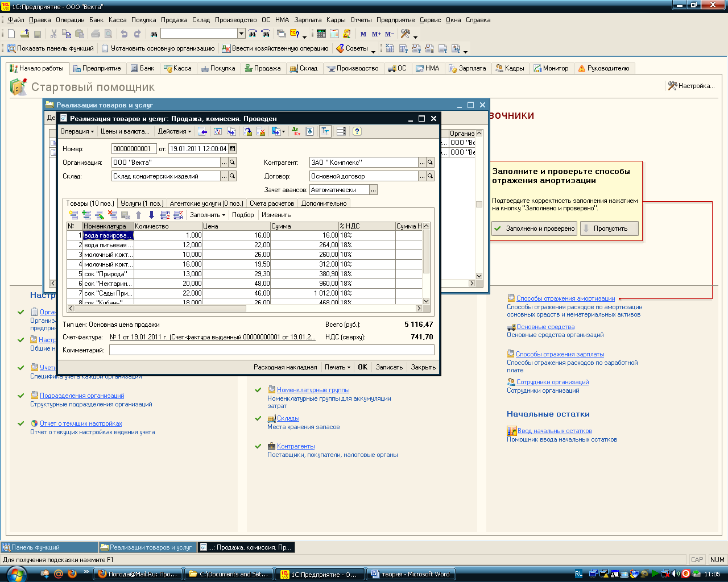Click the 1C help question icon in main toolbar
The height and width of the screenshot is (582, 728).
[295, 34]
